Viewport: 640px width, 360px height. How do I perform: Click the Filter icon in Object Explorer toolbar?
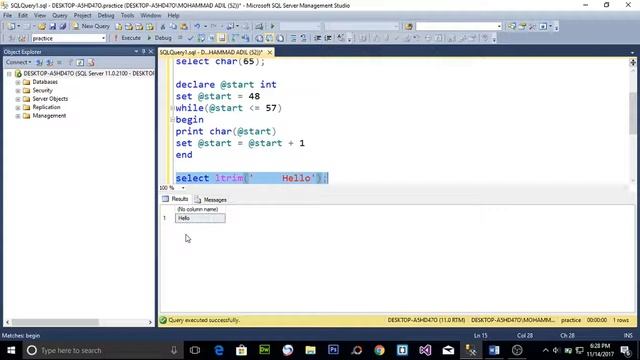[70, 62]
